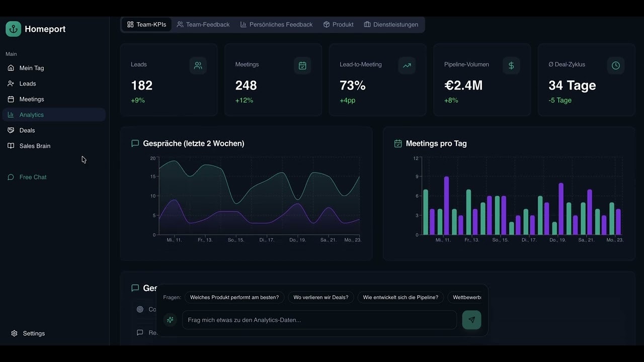Focus the 'Frag mich etwas' input field
Image resolution: width=644 pixels, height=362 pixels.
pos(319,320)
